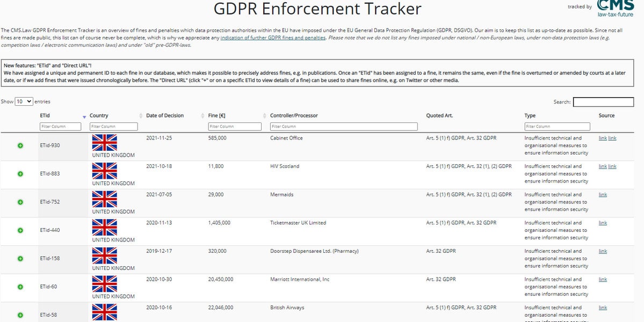This screenshot has width=644, height=322.
Task: Focus the Search input box
Action: coord(603,102)
